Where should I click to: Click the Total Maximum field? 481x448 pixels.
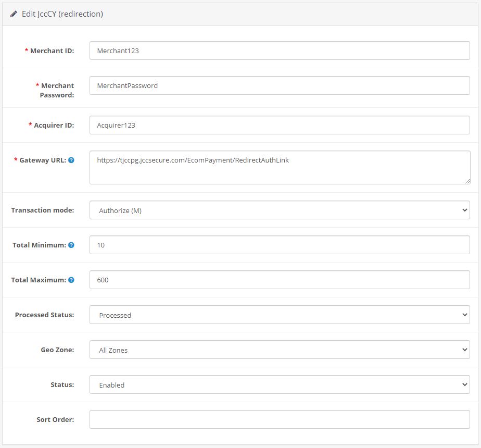click(280, 280)
